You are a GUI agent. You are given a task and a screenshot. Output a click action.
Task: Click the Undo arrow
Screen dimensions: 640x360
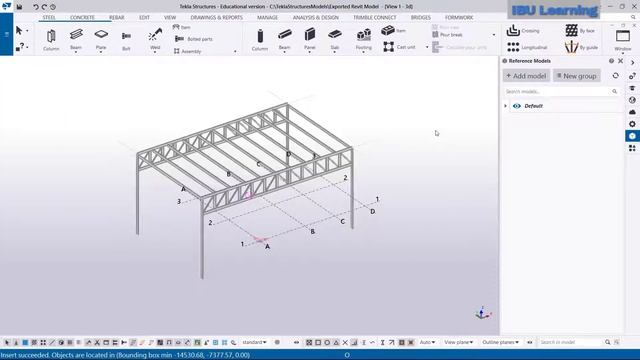36,7
